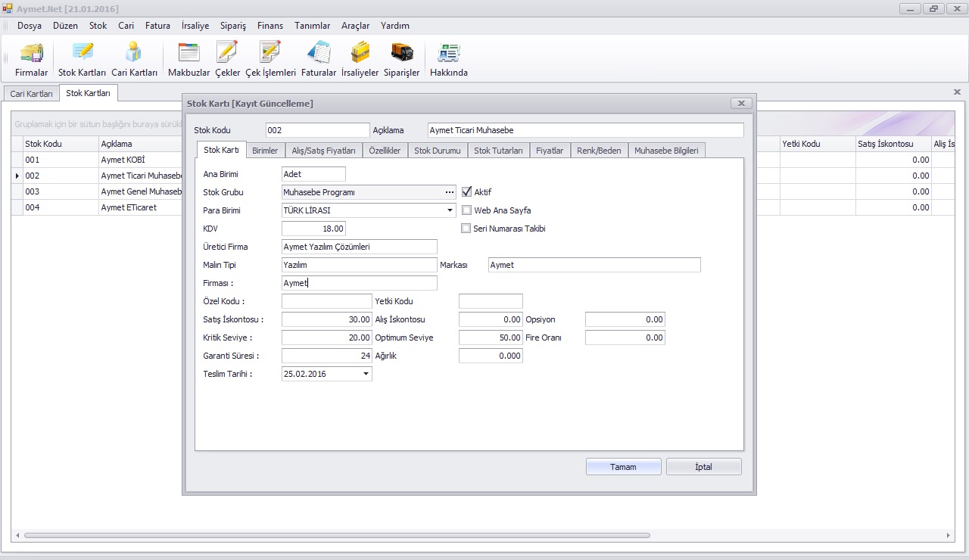
Task: Open the Makbuzlar toolbar icon
Action: click(189, 60)
